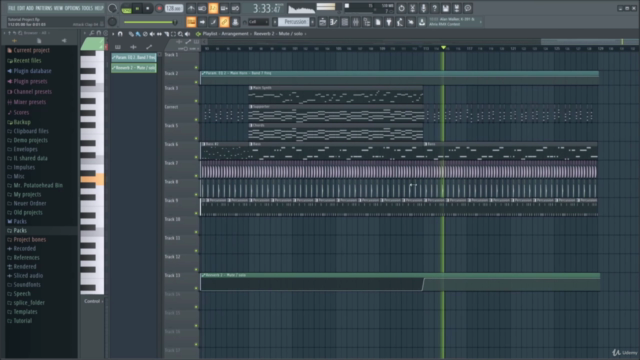Expand the Current project folder
This screenshot has width=640, height=360.
click(x=31, y=50)
